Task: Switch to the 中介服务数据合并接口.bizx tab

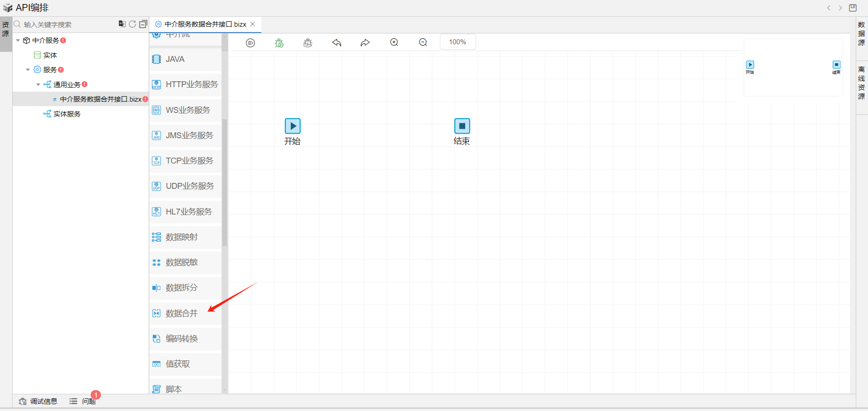Action: tap(205, 24)
